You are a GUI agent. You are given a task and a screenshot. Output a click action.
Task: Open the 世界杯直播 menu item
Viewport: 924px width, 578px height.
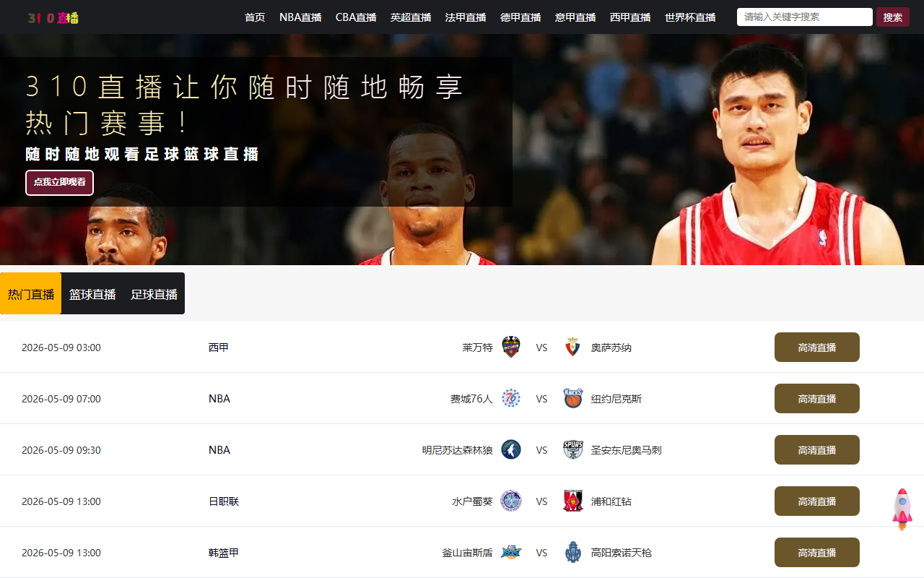[690, 17]
